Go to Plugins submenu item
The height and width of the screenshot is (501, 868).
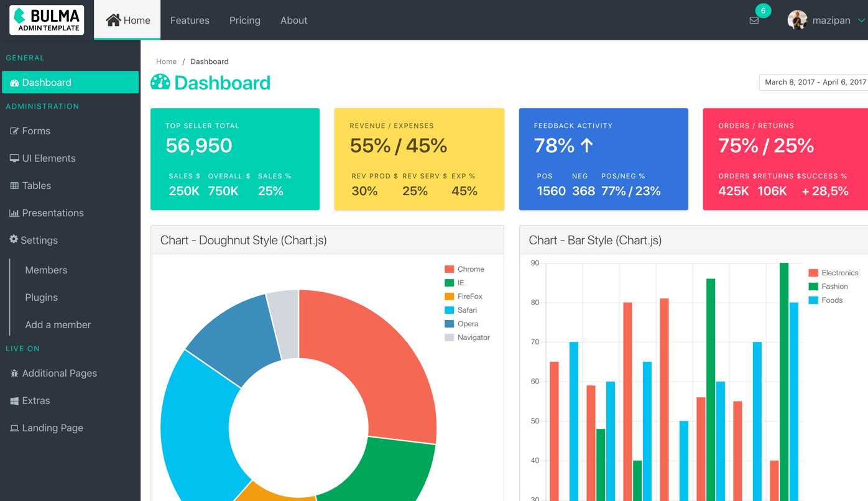[x=41, y=298]
